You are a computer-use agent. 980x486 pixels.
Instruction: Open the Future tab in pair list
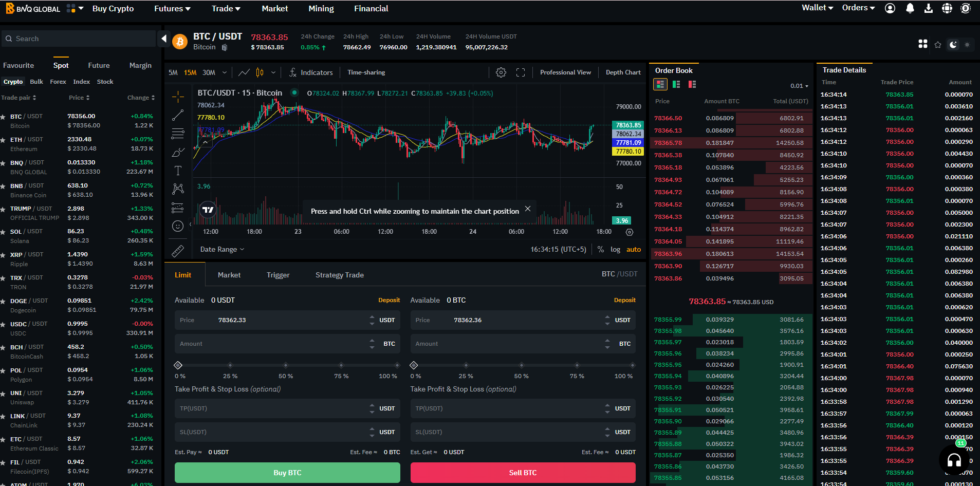(x=99, y=65)
